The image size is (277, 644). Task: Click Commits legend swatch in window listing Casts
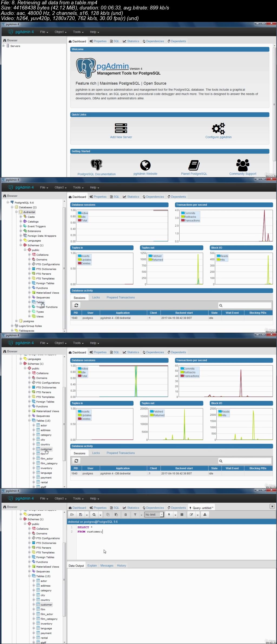(x=183, y=213)
